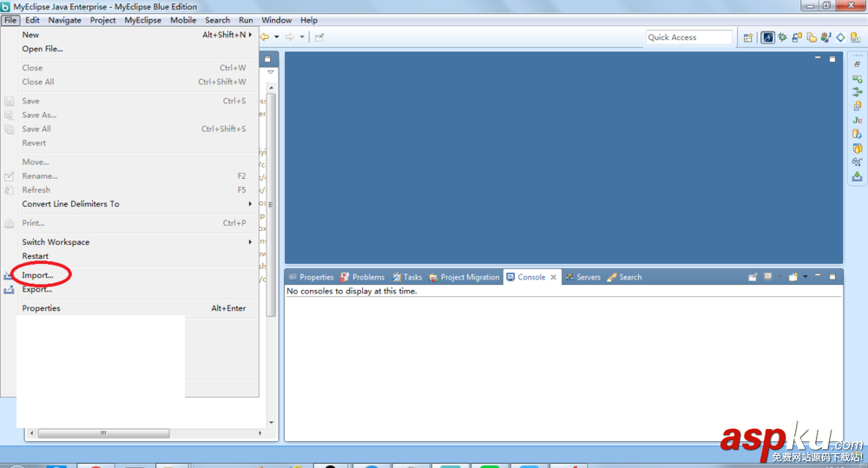Click the pin editor toolbar icon

319,37
